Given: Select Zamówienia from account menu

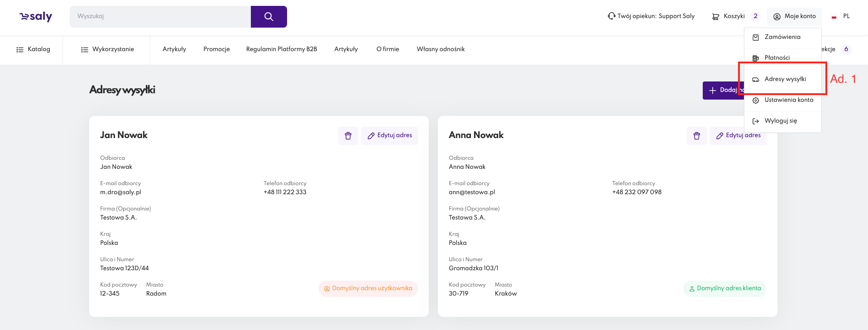Looking at the screenshot, I should tap(782, 37).
